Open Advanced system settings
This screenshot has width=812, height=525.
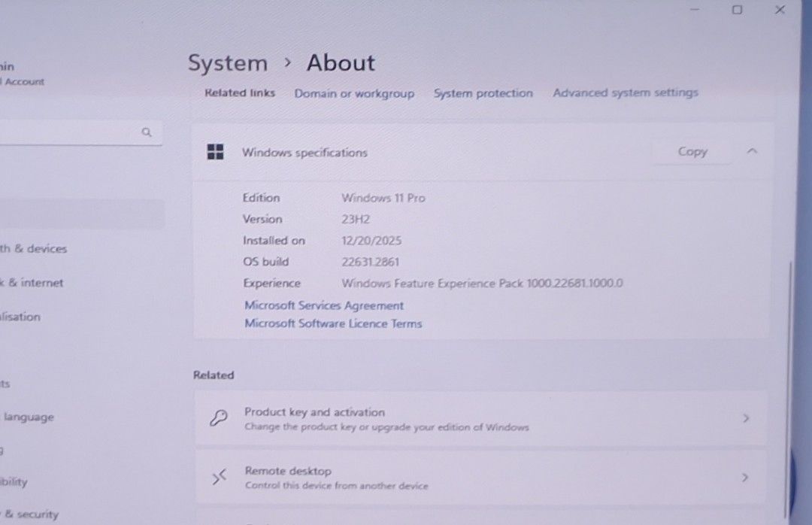click(626, 93)
